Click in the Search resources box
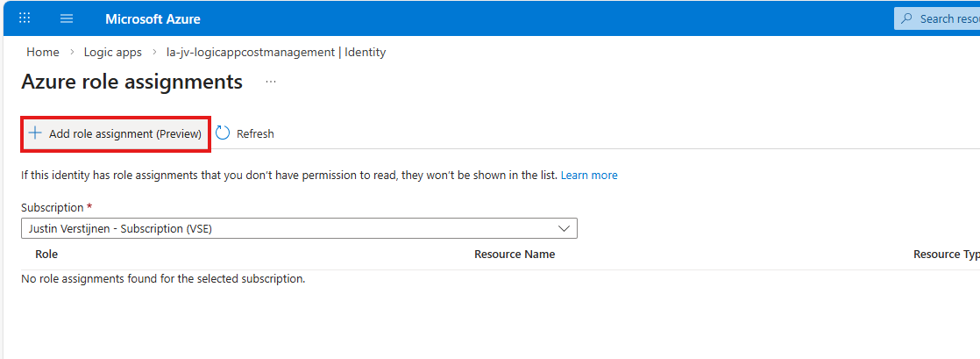This screenshot has width=980, height=359. (x=937, y=18)
